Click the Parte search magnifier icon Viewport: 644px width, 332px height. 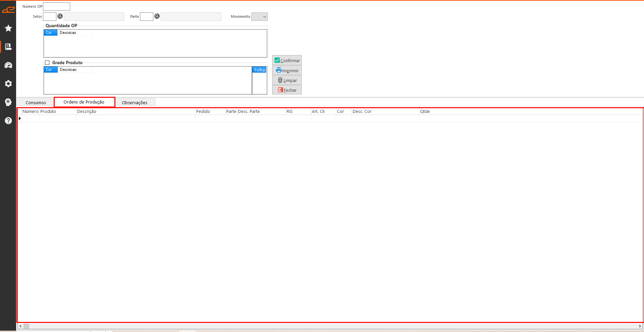coord(157,16)
